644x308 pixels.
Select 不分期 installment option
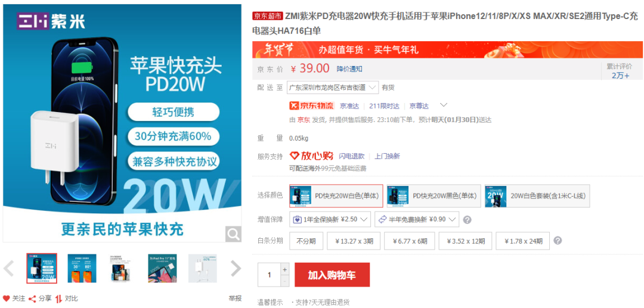[306, 241]
